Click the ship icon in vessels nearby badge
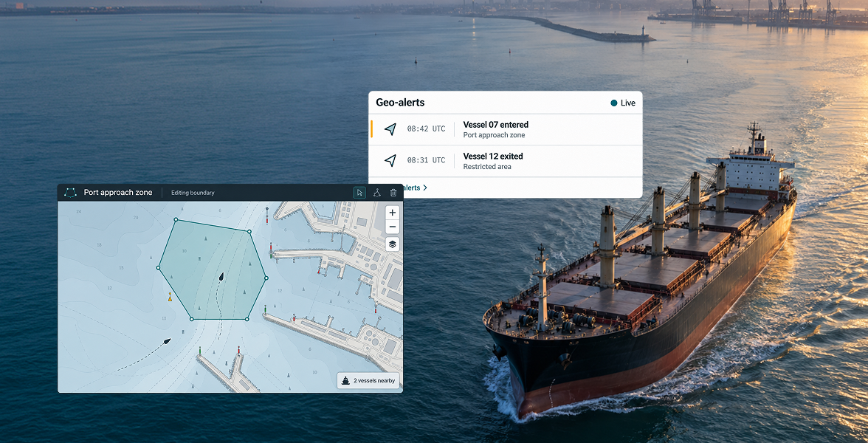This screenshot has height=443, width=868. point(346,380)
